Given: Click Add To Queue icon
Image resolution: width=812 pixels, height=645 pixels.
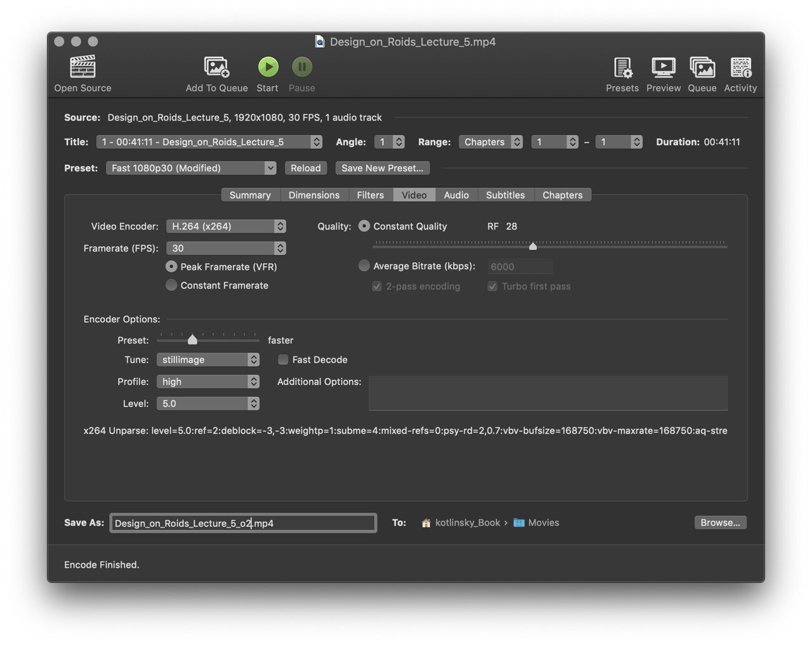Looking at the screenshot, I should [216, 67].
